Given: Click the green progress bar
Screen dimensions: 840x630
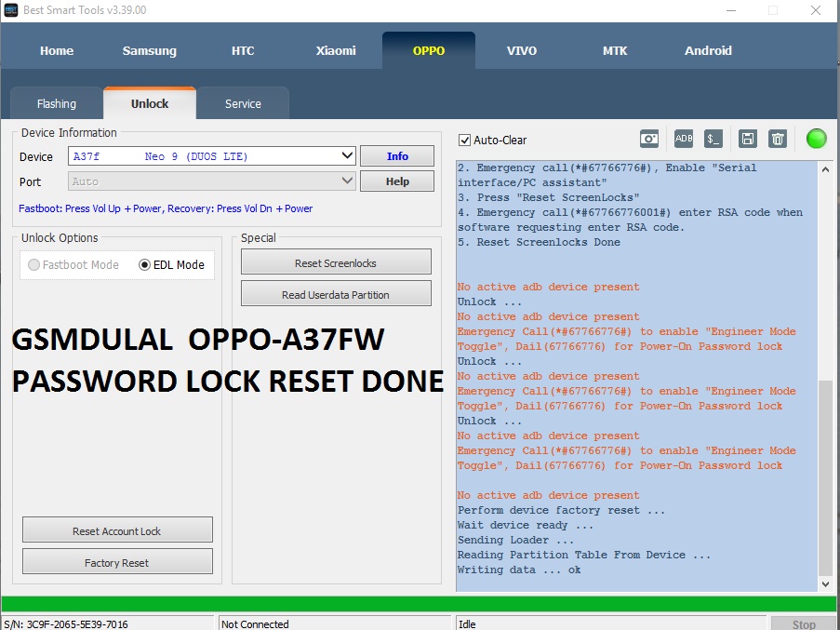Looking at the screenshot, I should click(420, 604).
